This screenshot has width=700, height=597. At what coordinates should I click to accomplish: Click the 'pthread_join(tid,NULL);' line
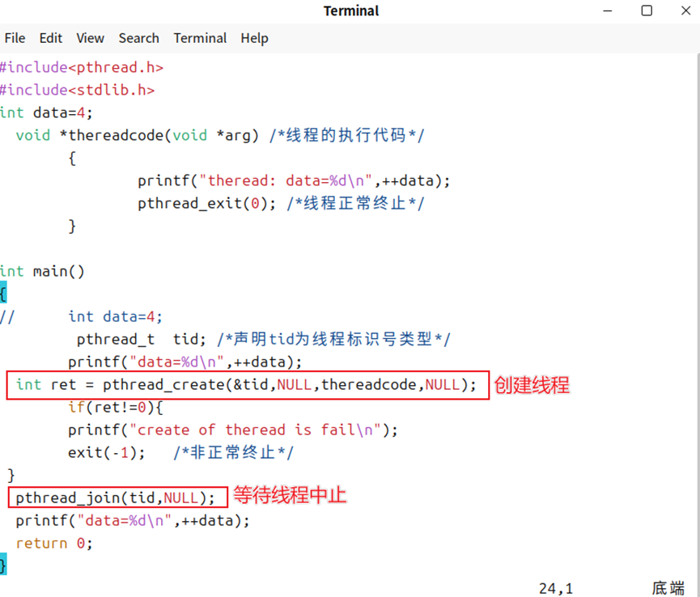pos(115,498)
